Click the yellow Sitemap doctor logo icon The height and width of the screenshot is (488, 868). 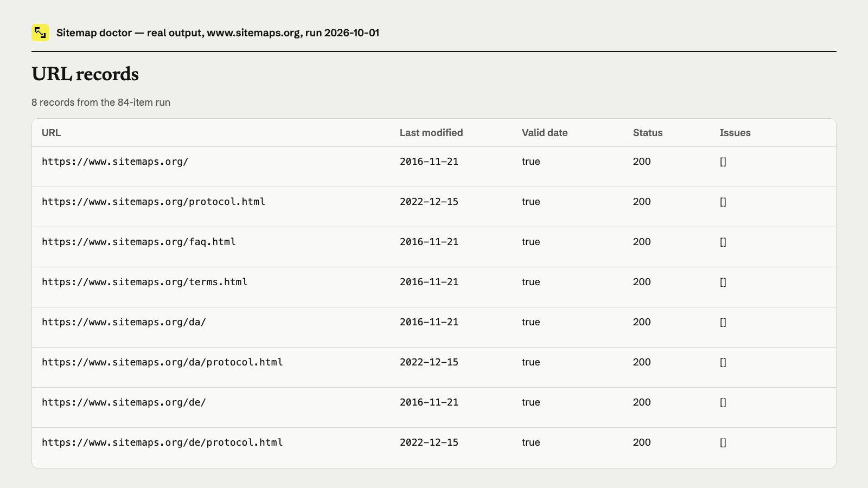coord(40,33)
